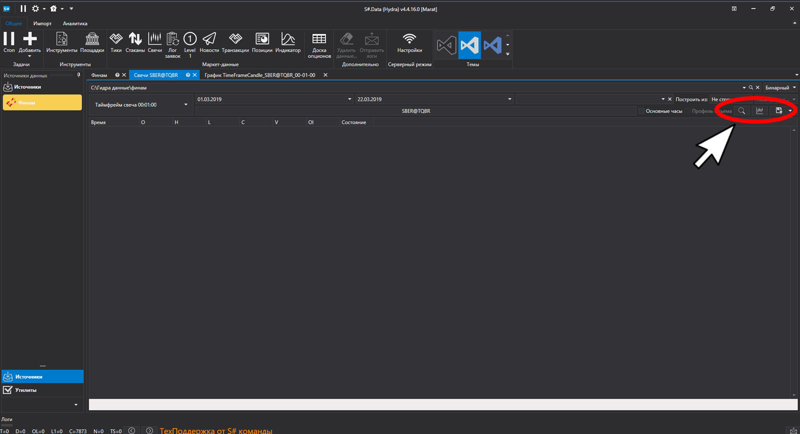The image size is (800, 434).
Task: Open the start date 01.03.2019 picker
Action: point(349,99)
